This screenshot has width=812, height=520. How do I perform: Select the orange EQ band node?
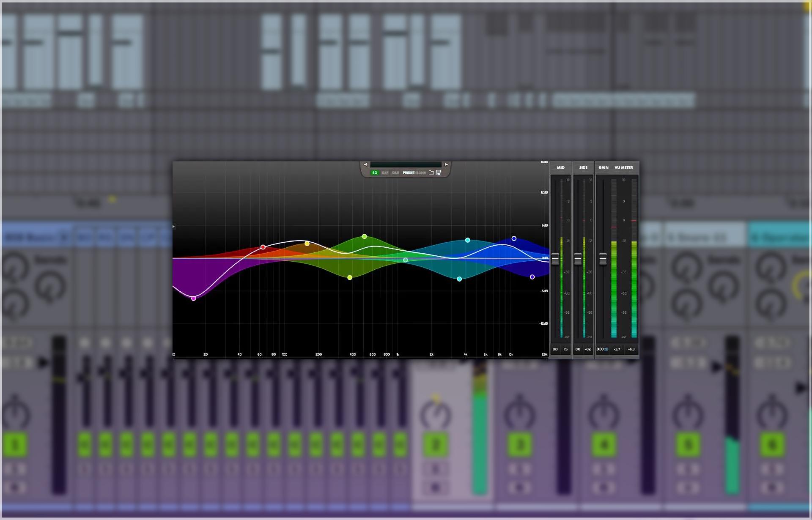307,244
